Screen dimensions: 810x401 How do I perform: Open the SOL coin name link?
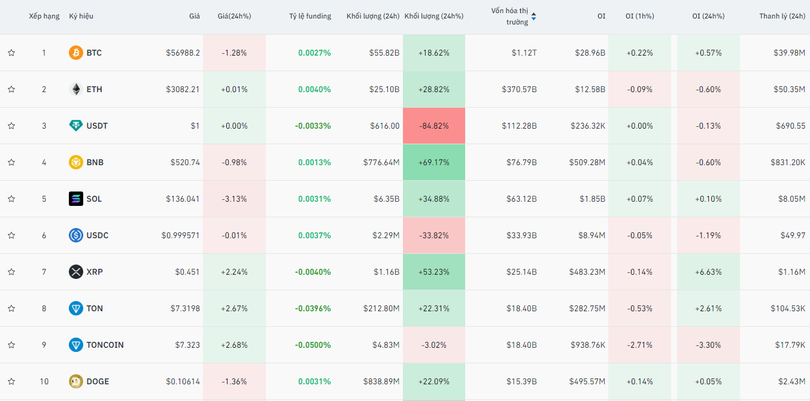click(x=94, y=199)
